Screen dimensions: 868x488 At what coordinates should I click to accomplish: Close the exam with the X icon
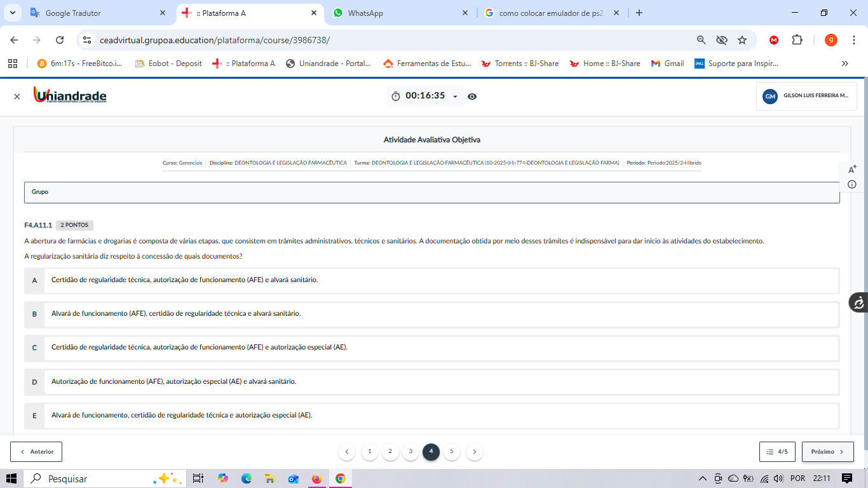(x=17, y=97)
